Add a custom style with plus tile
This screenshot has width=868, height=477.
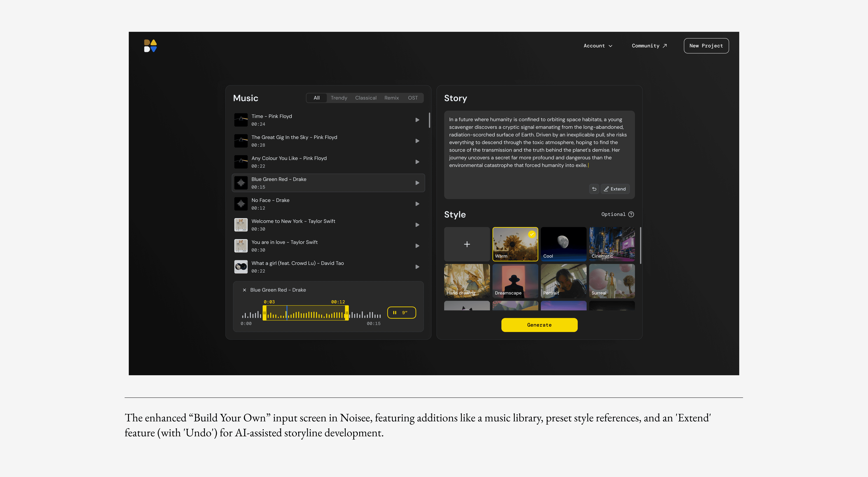467,244
